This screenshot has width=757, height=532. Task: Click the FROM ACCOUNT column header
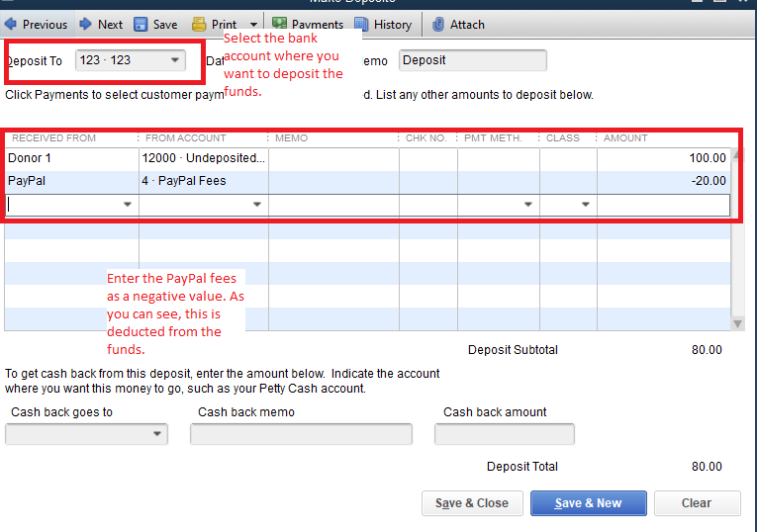[185, 138]
